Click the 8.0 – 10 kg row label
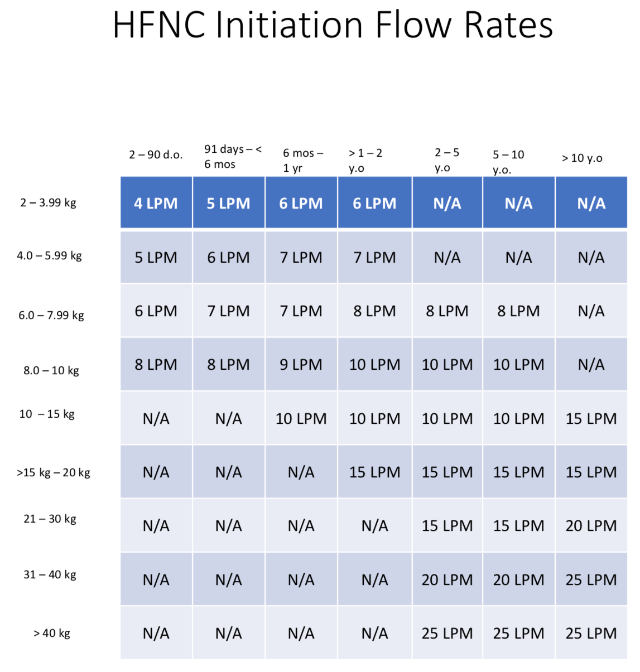640x672 pixels. point(51,370)
